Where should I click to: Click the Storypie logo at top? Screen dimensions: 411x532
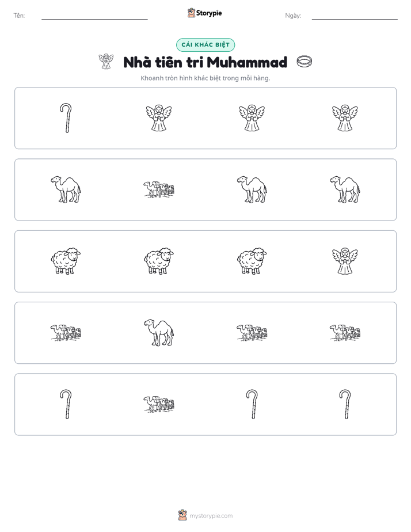(204, 13)
